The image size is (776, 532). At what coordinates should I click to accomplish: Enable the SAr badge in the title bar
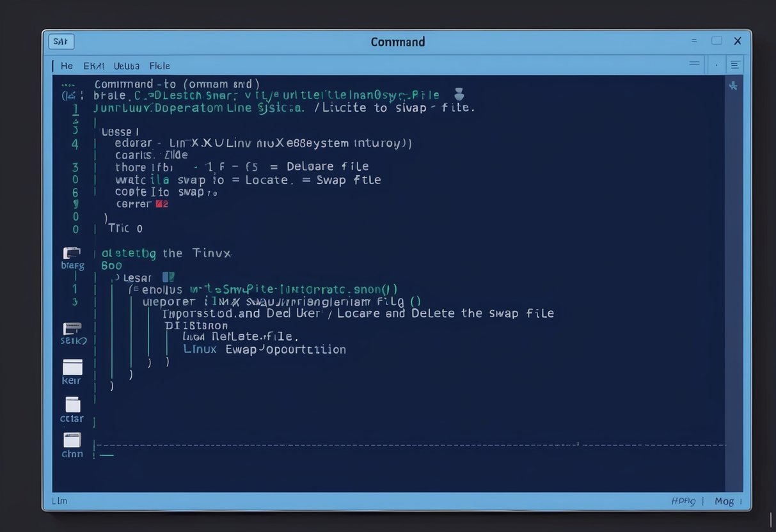(x=61, y=41)
